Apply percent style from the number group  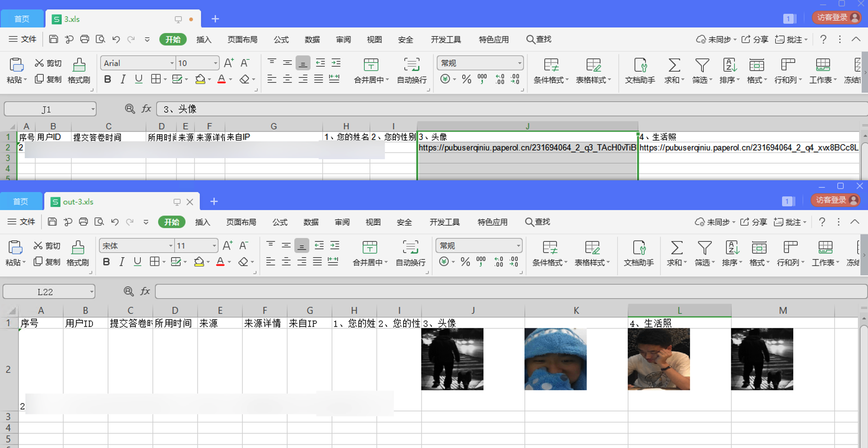pos(467,79)
